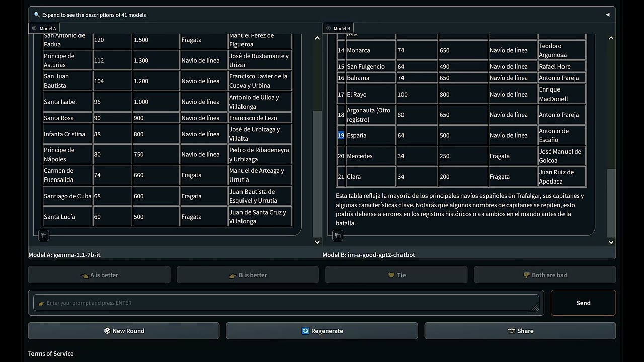Click 'Teodoro Argumosa' captain cell
This screenshot has width=644, height=362.
(x=562, y=50)
